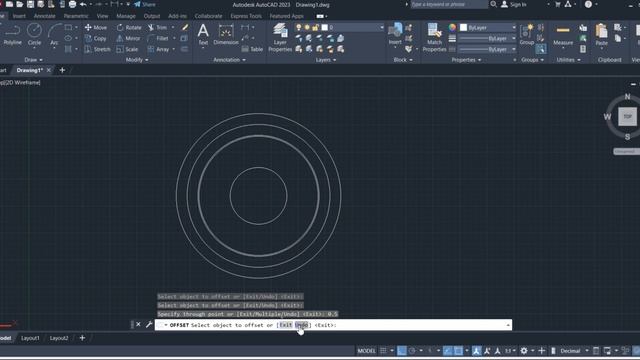Click the Save icon in quick access toolbar
The width and height of the screenshot is (640, 360).
tap(30, 4)
